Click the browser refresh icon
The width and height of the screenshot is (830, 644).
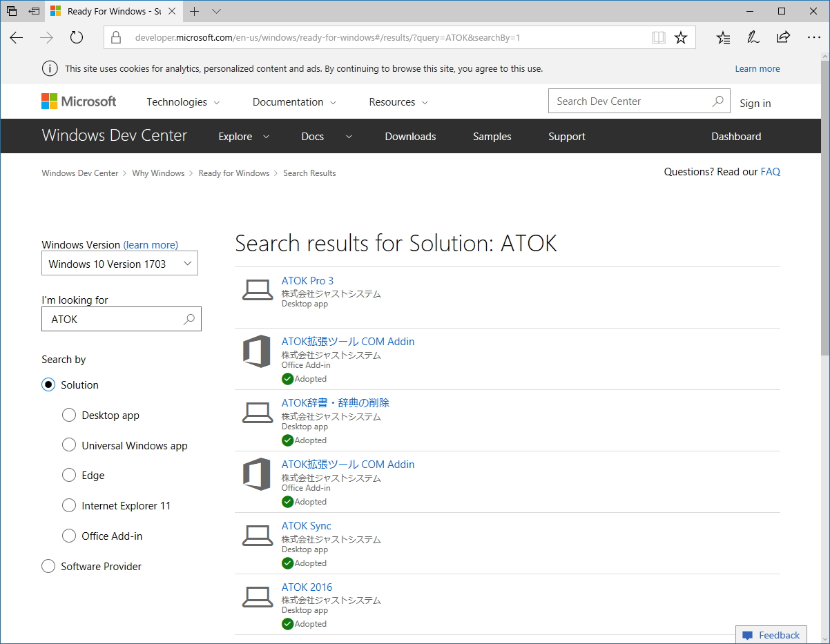77,38
